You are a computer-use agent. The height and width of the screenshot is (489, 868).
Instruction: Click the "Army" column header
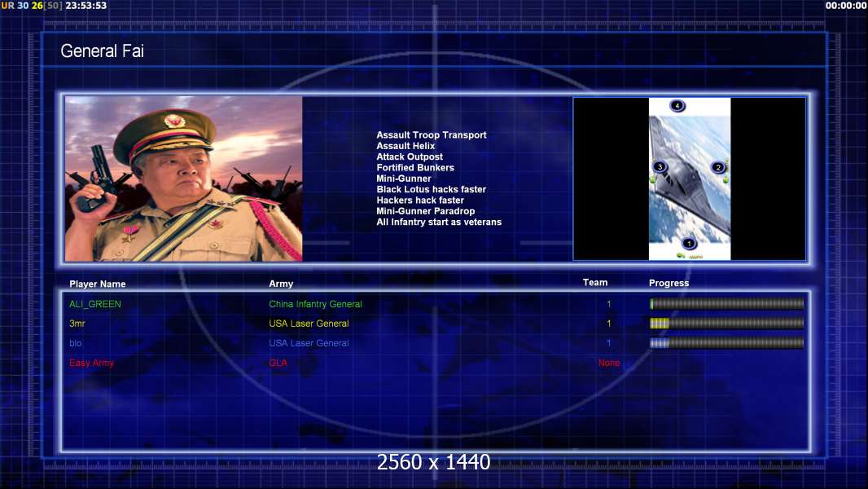(281, 284)
